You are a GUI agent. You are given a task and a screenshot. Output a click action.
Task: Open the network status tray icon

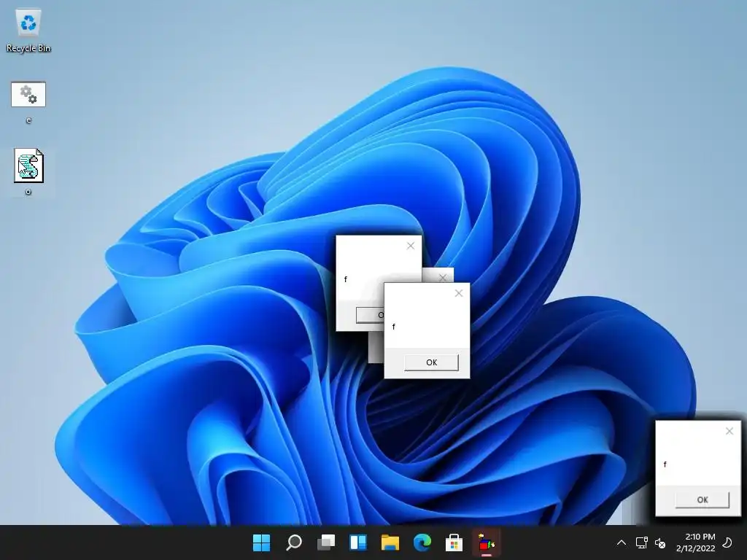(x=641, y=542)
